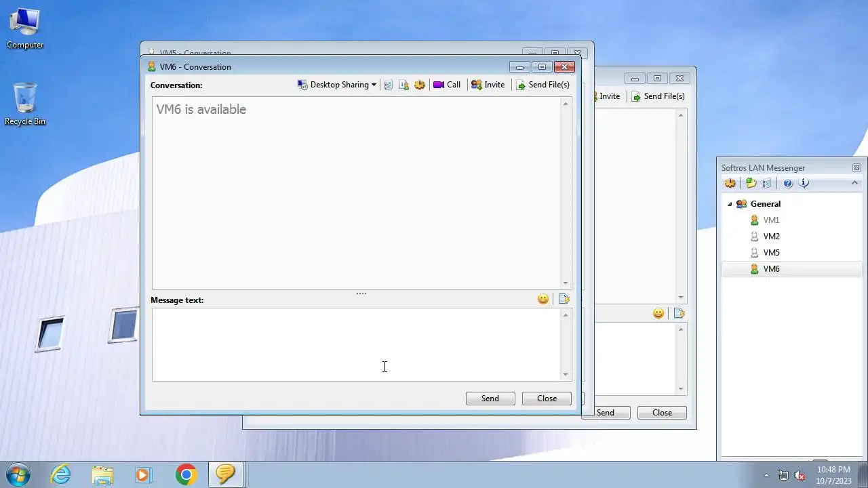Image resolution: width=868 pixels, height=488 pixels.
Task: Launch Internet Explorer from taskbar
Action: [61, 474]
